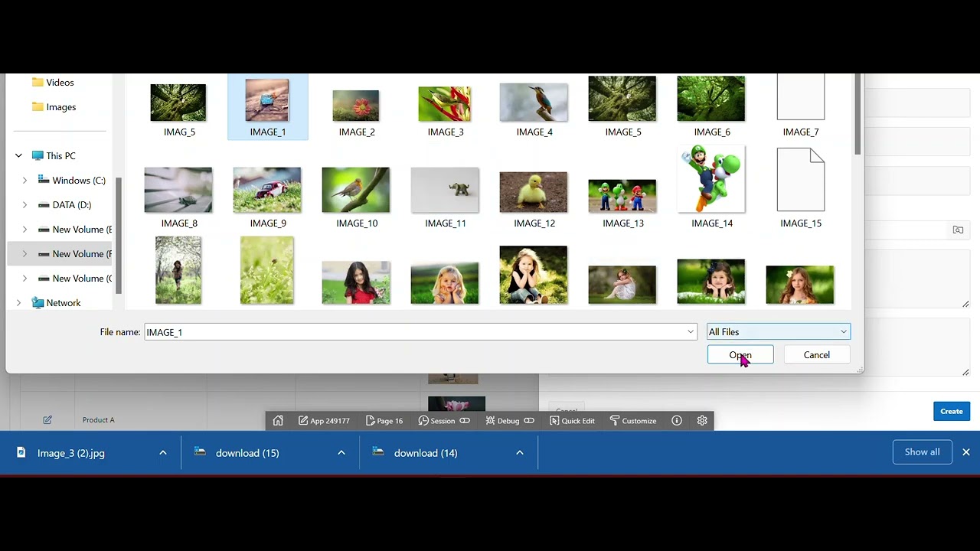Go to APEX developer toolbar home icon
Image resolution: width=980 pixels, height=551 pixels.
[x=278, y=420]
